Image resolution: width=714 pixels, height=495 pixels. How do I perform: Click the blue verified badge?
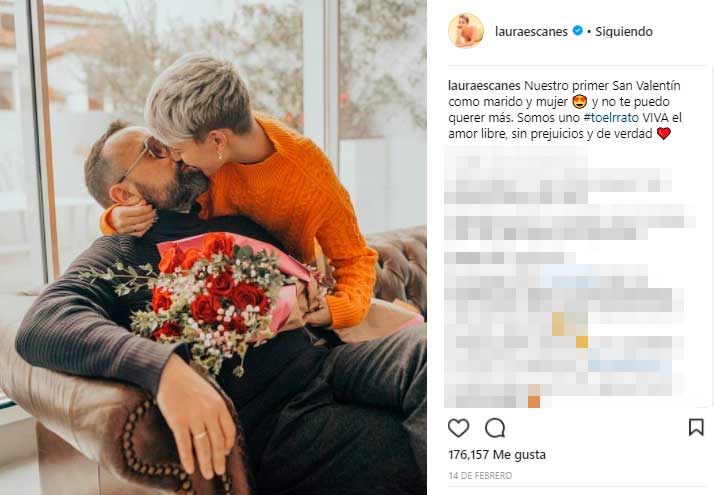tap(577, 31)
